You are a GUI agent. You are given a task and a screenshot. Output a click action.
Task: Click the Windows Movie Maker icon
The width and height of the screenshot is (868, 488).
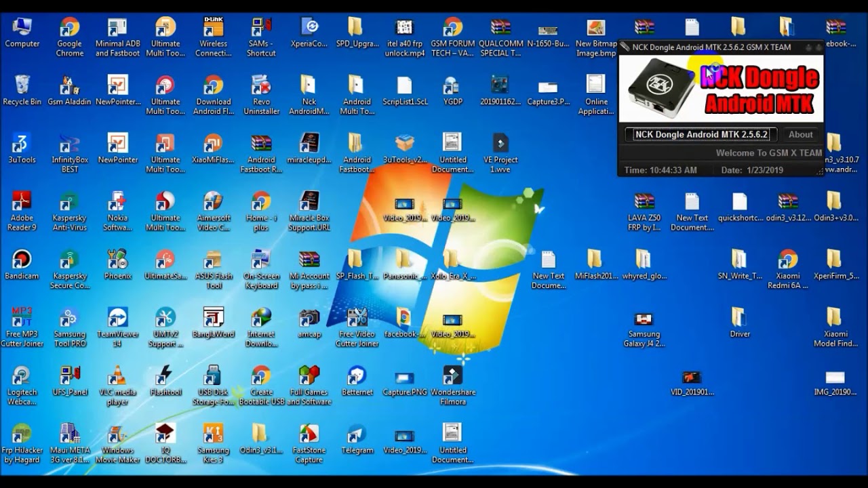(118, 444)
